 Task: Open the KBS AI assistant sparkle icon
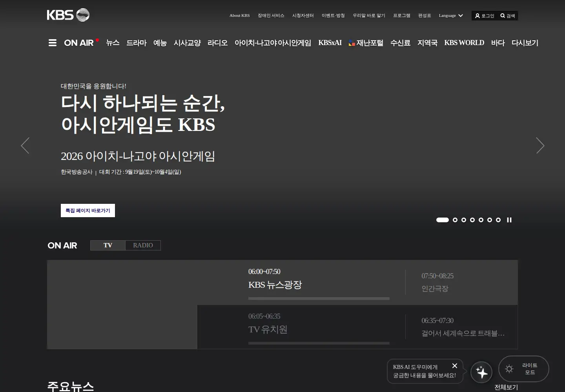[x=481, y=372]
